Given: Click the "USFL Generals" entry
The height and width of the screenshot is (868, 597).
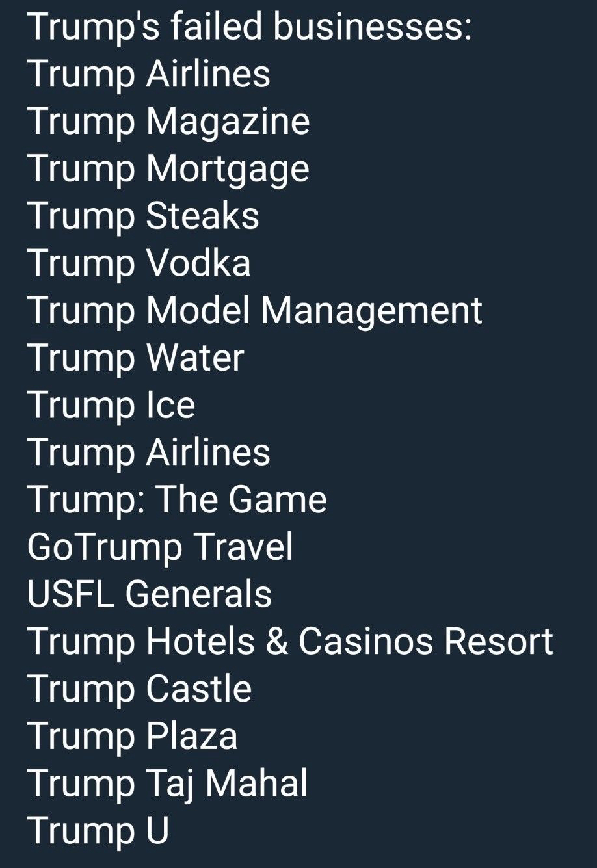Looking at the screenshot, I should tap(150, 594).
